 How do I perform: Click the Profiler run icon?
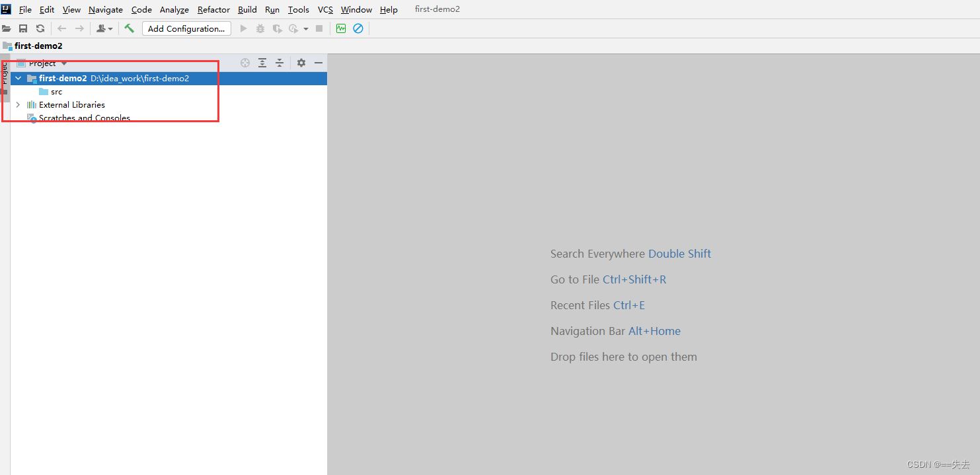coord(294,28)
